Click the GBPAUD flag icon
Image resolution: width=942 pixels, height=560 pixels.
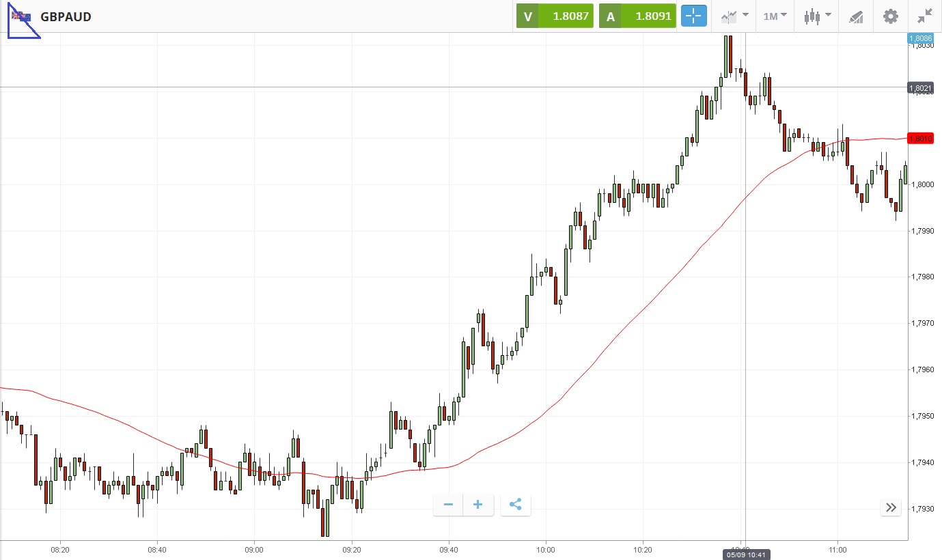click(21, 16)
